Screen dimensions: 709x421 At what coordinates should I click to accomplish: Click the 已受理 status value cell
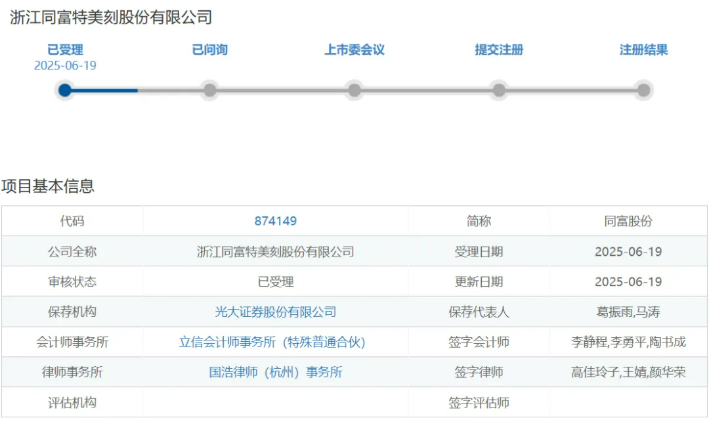pyautogui.click(x=275, y=281)
